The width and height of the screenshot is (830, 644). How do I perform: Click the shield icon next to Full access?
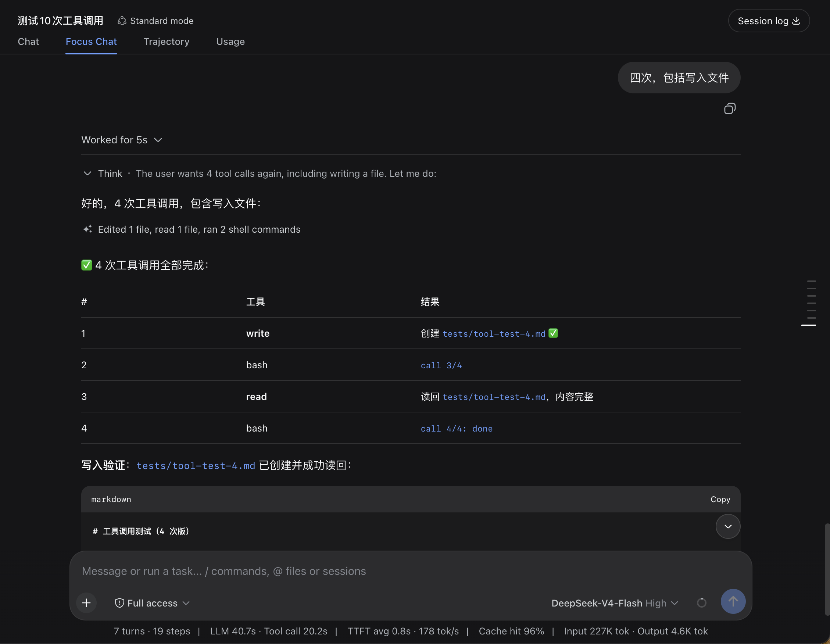coord(119,603)
